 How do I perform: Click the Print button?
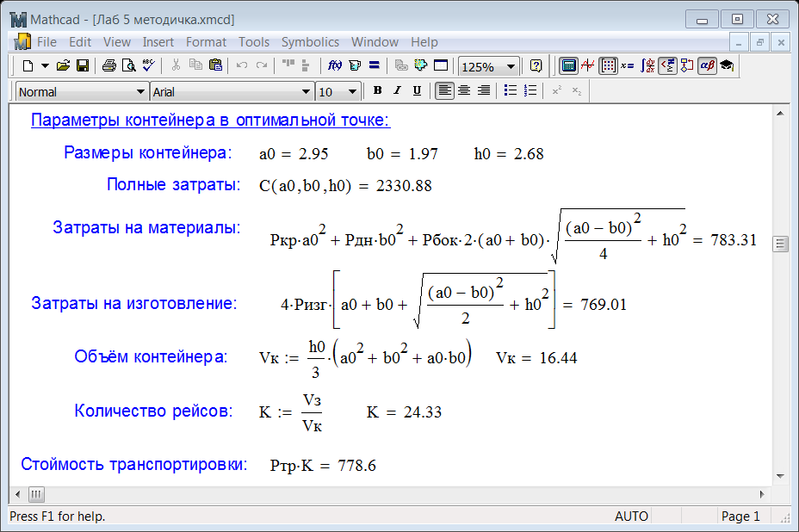(x=108, y=65)
